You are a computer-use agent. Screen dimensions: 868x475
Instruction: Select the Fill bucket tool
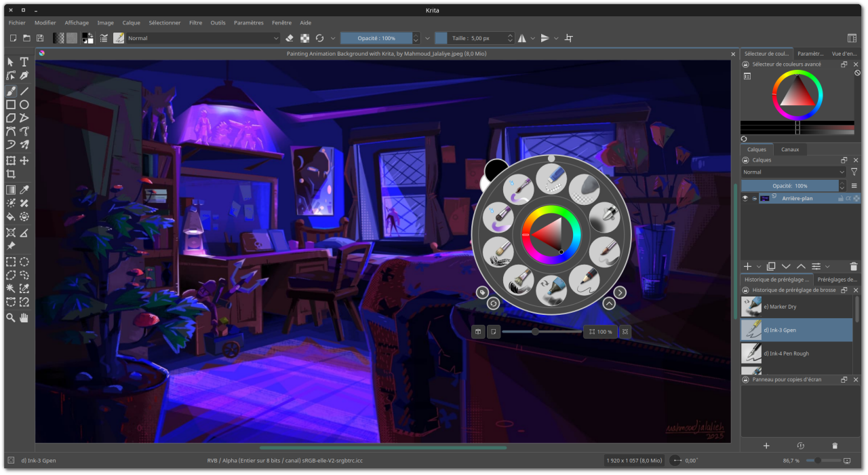[x=11, y=217]
